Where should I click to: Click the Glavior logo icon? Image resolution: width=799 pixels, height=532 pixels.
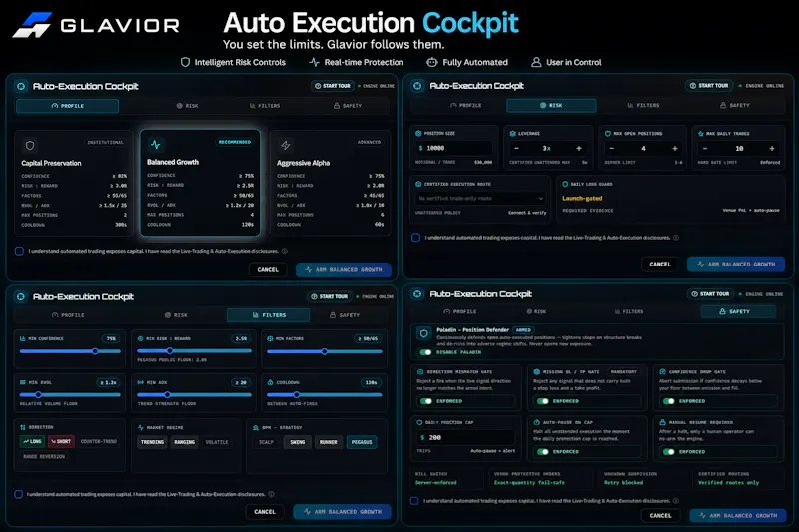pos(32,25)
